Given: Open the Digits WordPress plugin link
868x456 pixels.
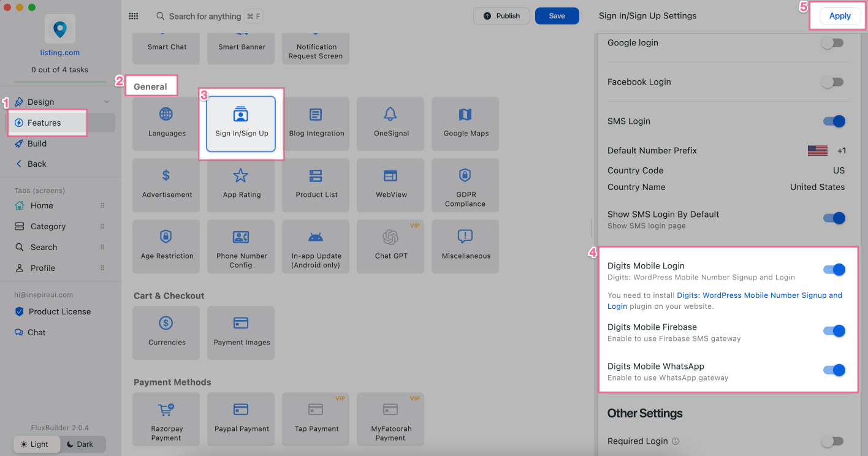Looking at the screenshot, I should point(759,295).
